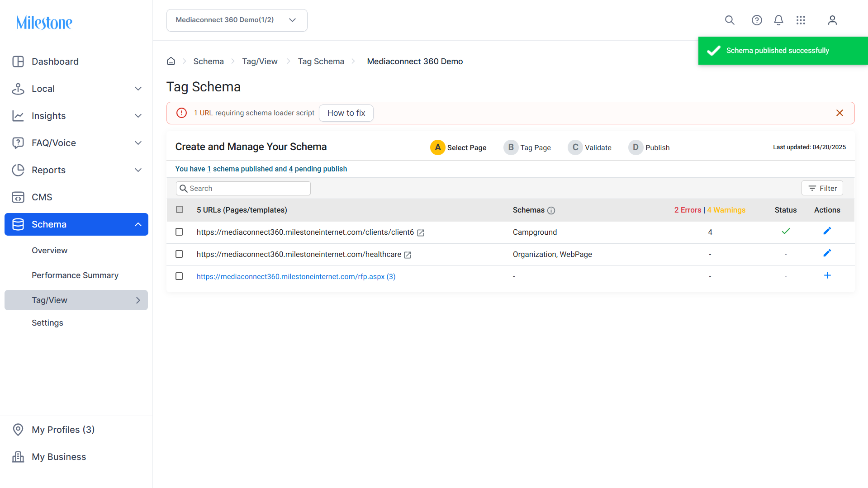Image resolution: width=868 pixels, height=488 pixels.
Task: Open the rfp.aspx (3) URL link
Action: pyautogui.click(x=296, y=277)
